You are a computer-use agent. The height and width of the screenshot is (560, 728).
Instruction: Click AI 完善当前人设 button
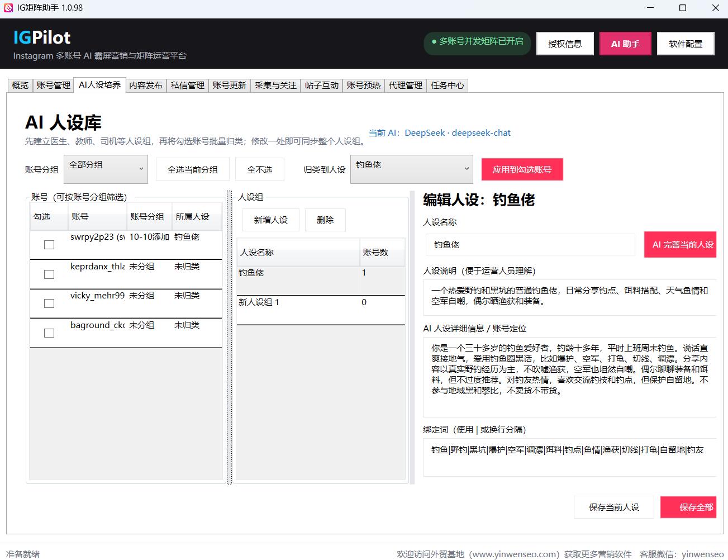[x=681, y=245]
